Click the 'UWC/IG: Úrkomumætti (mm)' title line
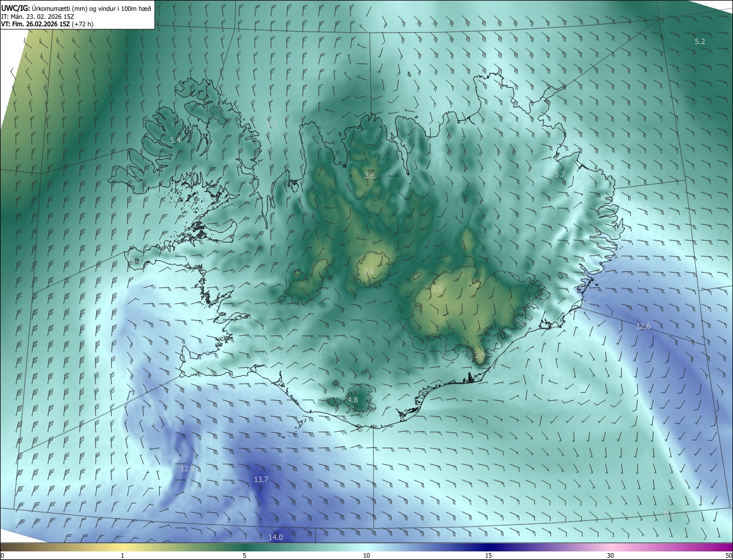This screenshot has width=733, height=560. (76, 8)
